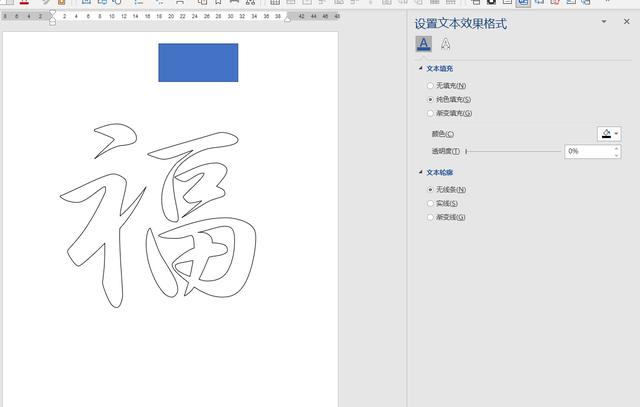Increase transparency with the up stepper arrow
The width and height of the screenshot is (640, 407).
(616, 148)
